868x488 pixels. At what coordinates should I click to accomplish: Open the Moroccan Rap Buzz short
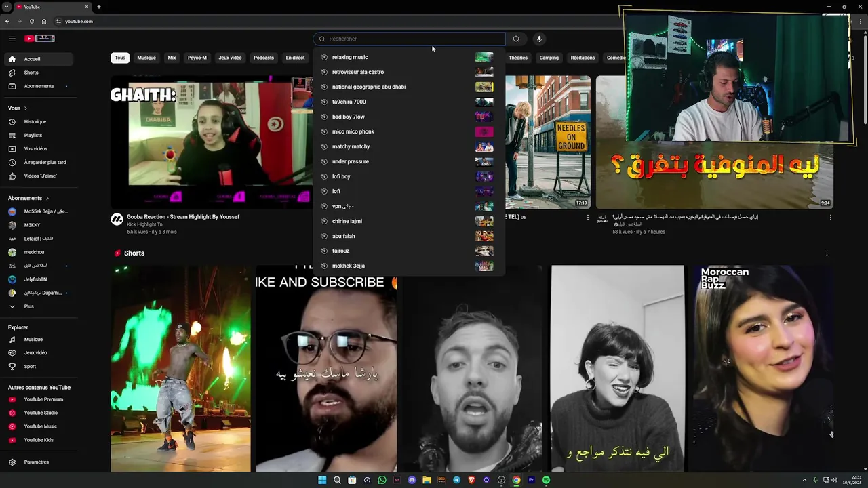coord(762,368)
